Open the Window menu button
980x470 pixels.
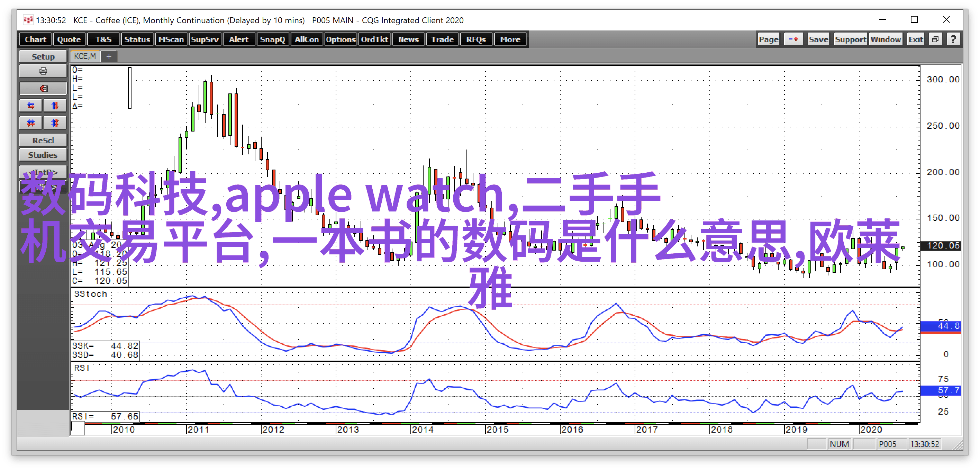tap(886, 39)
